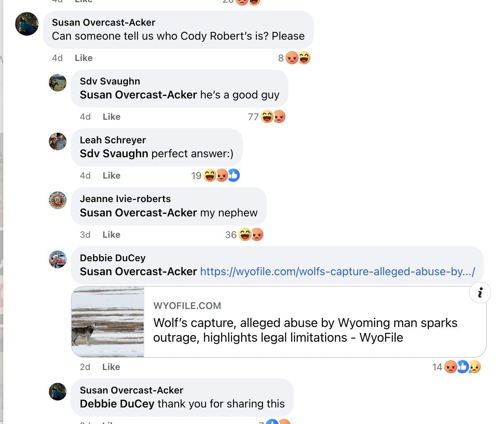Like Debbie DuCey's WyoFile link comment
The height and width of the screenshot is (424, 504).
click(x=111, y=367)
